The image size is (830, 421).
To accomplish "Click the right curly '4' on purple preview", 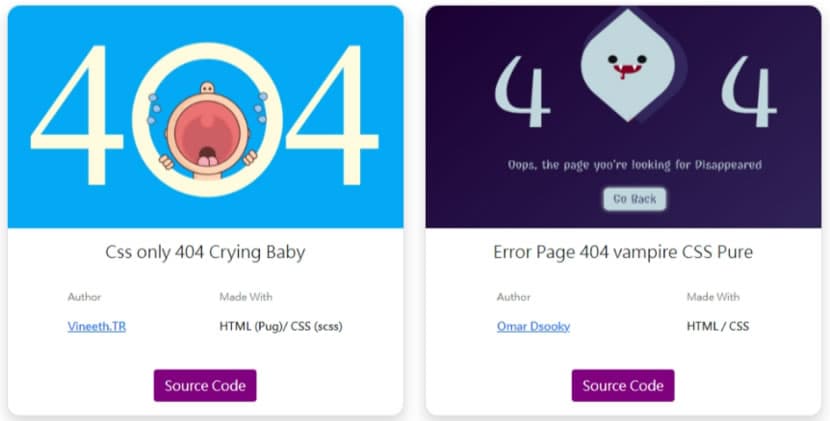I will [x=748, y=92].
